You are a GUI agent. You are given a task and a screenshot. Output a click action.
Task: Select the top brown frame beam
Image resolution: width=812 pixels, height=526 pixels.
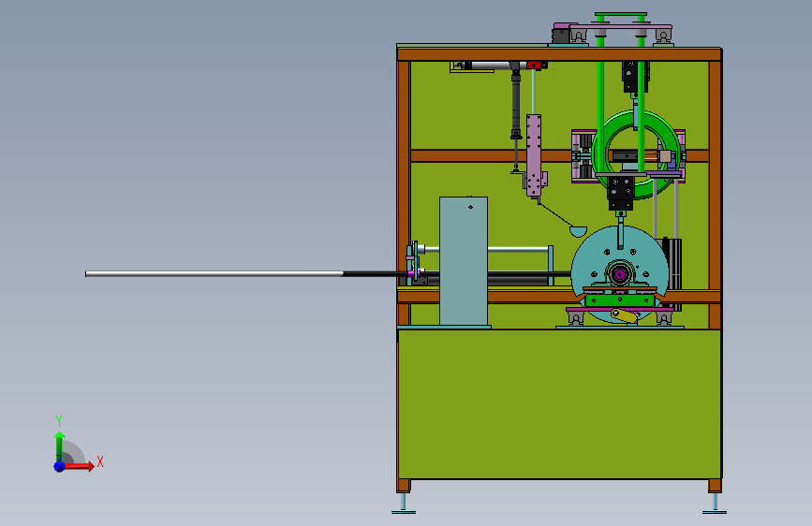point(559,54)
